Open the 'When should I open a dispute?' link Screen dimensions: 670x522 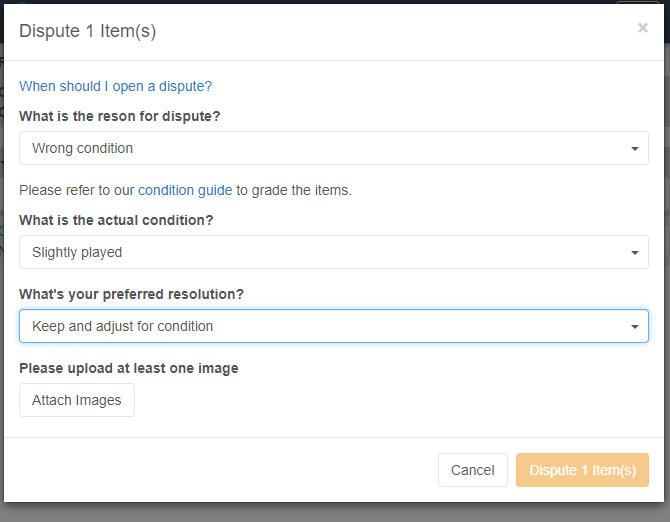click(x=115, y=86)
